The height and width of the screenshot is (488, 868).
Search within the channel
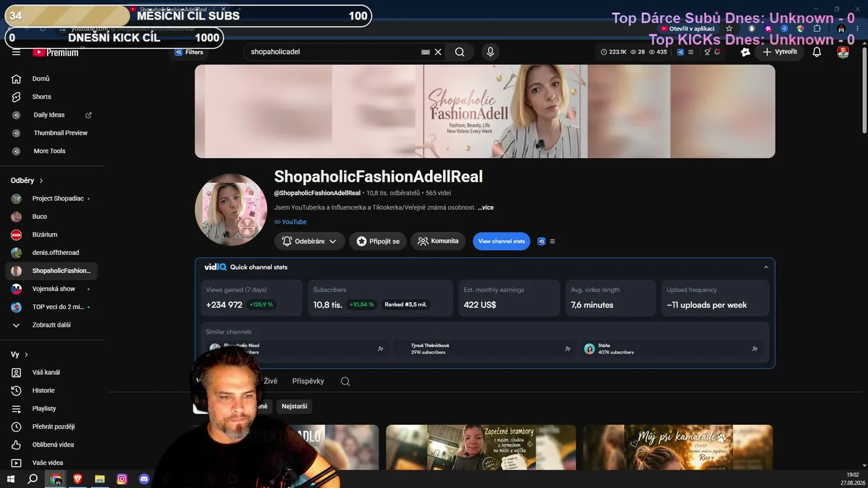tap(345, 382)
